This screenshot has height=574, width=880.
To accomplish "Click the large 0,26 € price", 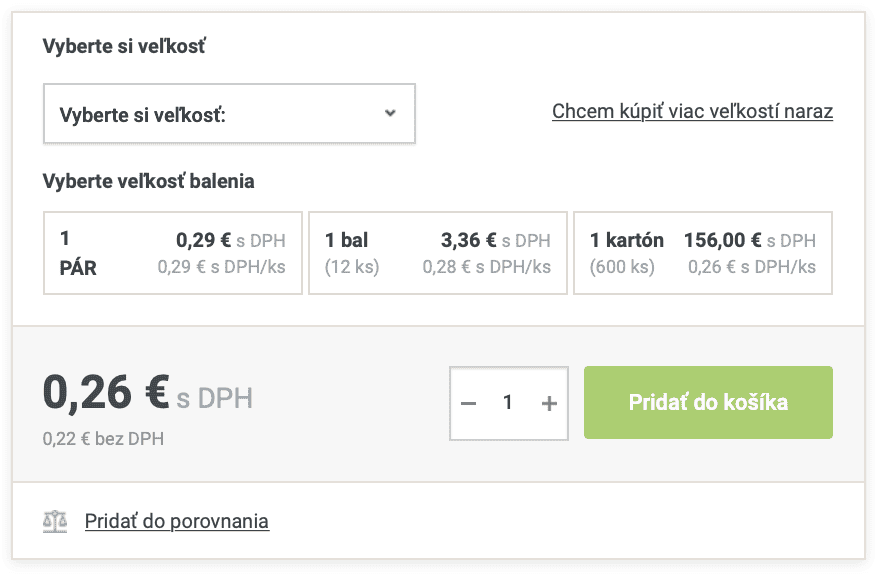I will [106, 393].
